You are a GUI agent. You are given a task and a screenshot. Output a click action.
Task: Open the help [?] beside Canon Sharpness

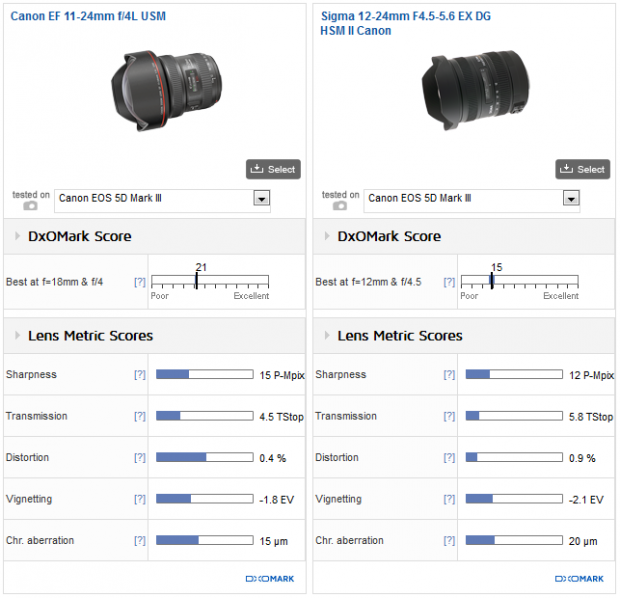click(x=140, y=375)
